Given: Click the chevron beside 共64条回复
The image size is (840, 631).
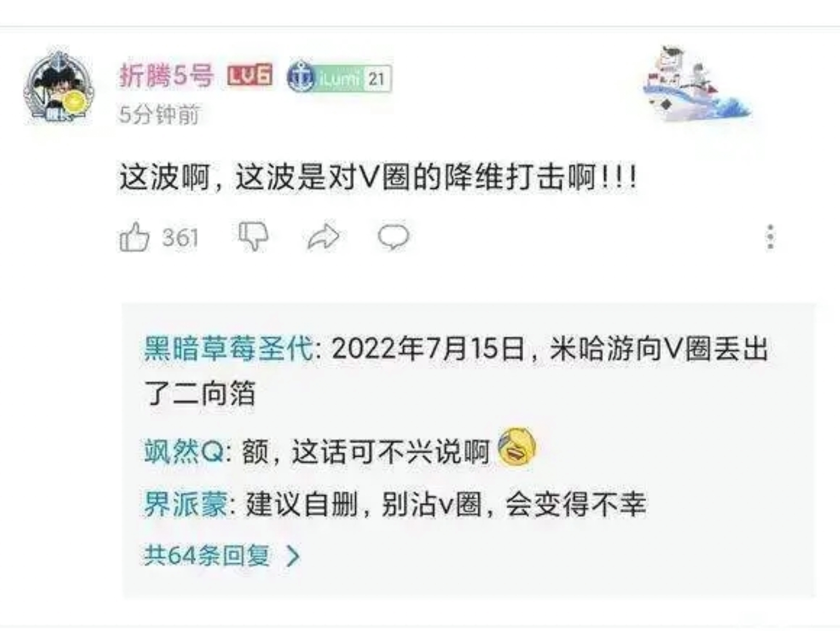Looking at the screenshot, I should click(x=293, y=556).
